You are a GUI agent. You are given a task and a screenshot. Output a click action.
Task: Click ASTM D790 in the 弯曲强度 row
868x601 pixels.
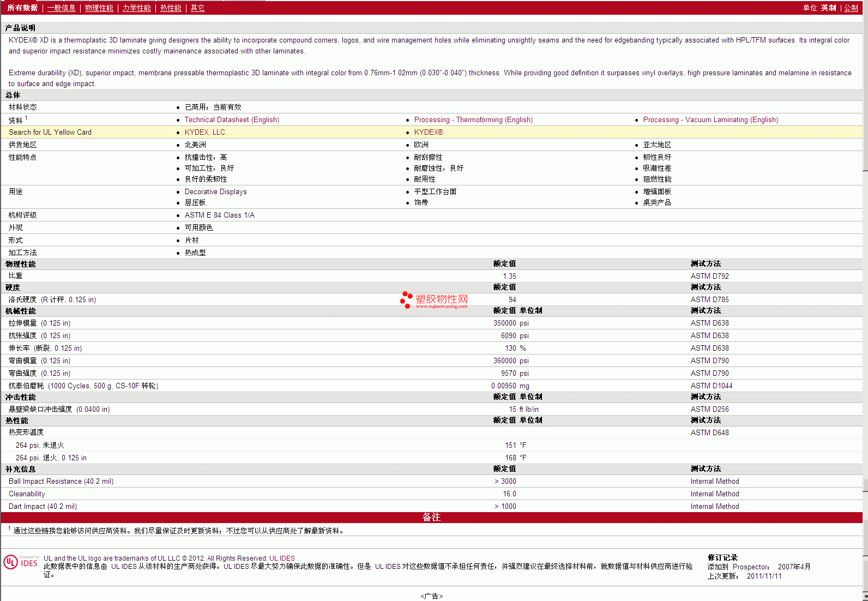tap(709, 374)
